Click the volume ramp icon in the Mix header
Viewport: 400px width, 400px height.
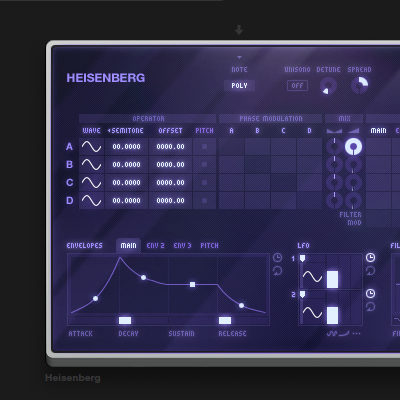354,131
